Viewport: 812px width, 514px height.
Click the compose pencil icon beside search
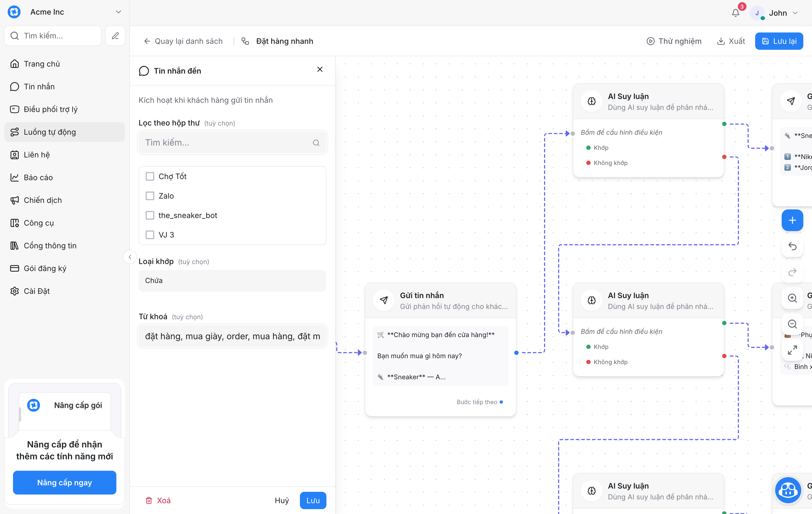[115, 36]
